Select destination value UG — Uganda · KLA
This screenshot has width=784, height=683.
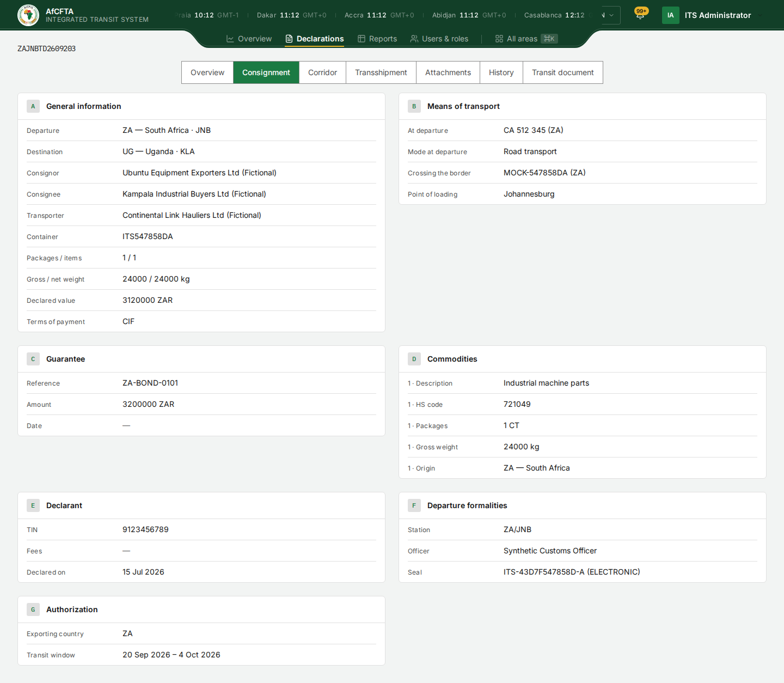click(x=158, y=151)
